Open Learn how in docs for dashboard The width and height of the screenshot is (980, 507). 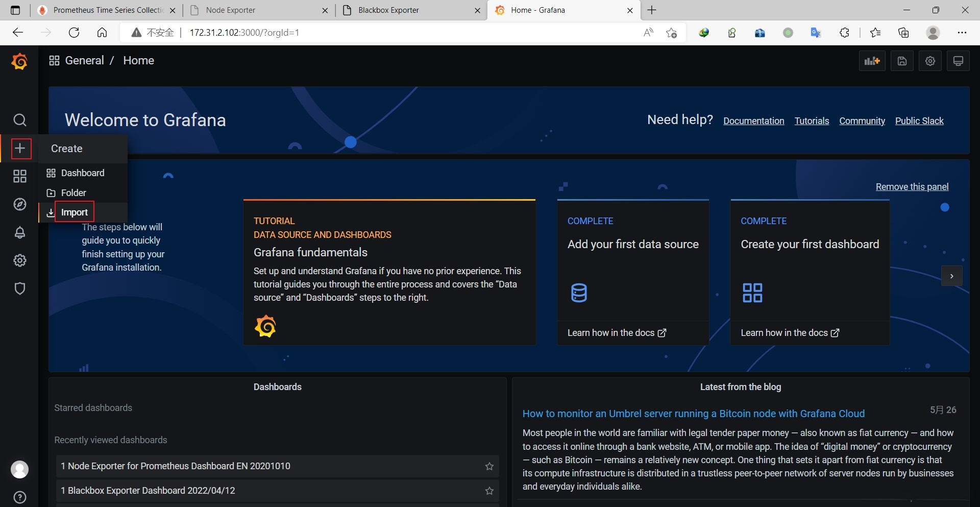click(790, 333)
